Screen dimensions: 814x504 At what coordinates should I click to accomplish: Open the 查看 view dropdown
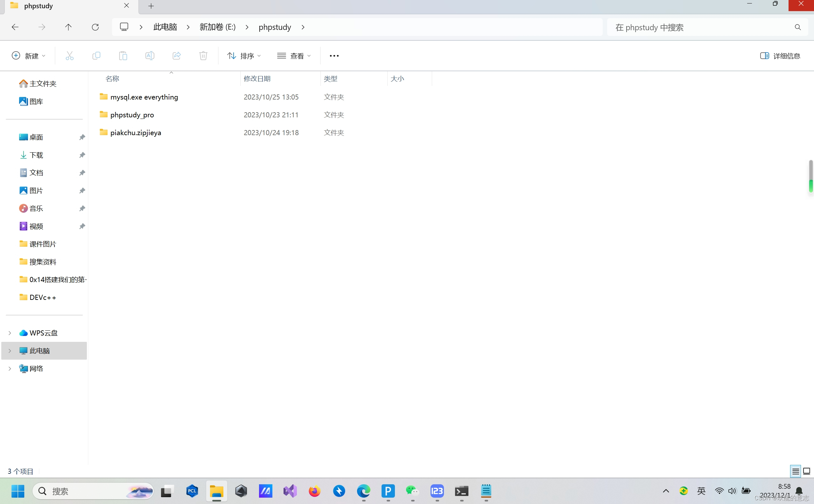pyautogui.click(x=294, y=56)
